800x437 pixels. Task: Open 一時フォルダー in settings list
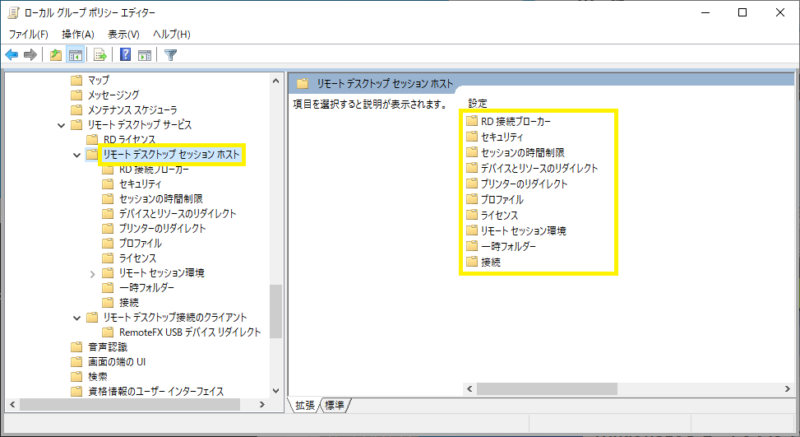(x=508, y=246)
